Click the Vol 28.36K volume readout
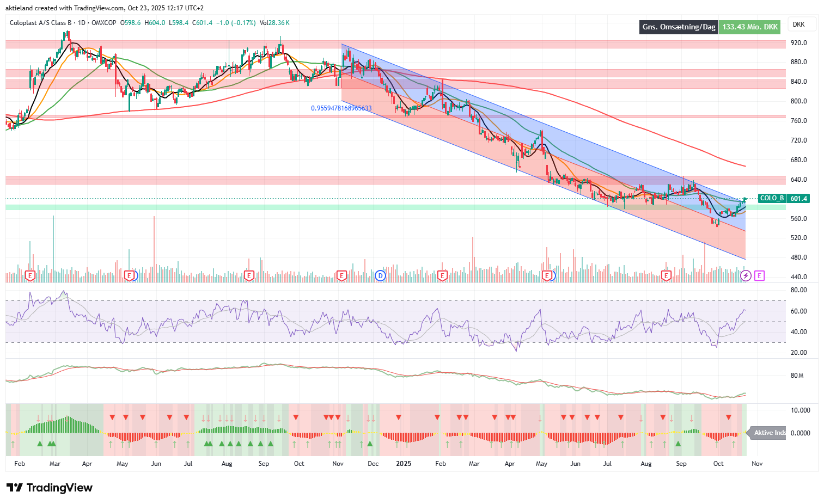824x504 pixels. pyautogui.click(x=274, y=23)
